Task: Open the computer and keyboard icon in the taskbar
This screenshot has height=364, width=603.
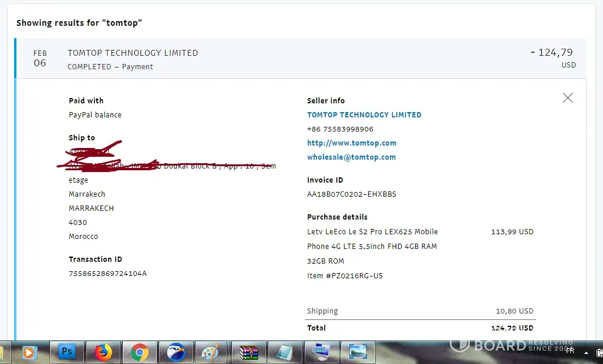Action: point(321,352)
